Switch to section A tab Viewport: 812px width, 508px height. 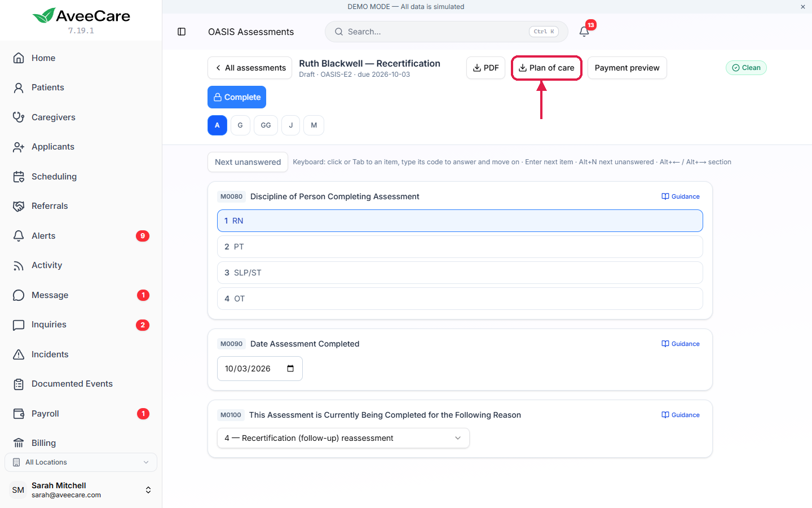(217, 125)
